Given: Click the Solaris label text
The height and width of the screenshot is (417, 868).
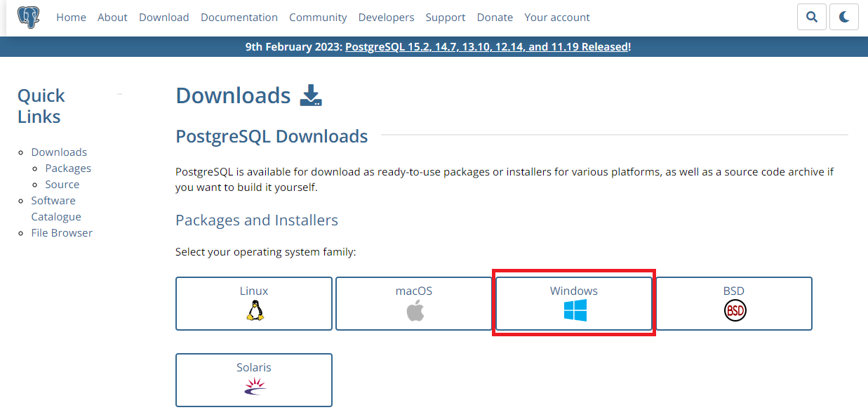Looking at the screenshot, I should 254,367.
